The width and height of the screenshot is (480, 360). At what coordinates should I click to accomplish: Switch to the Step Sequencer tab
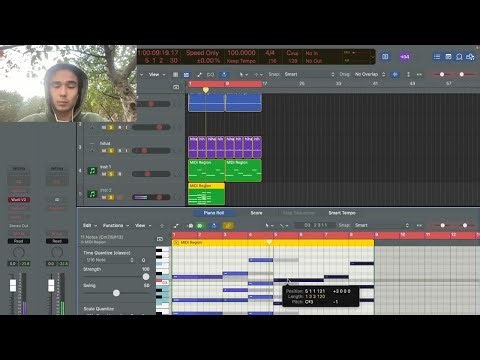[298, 213]
